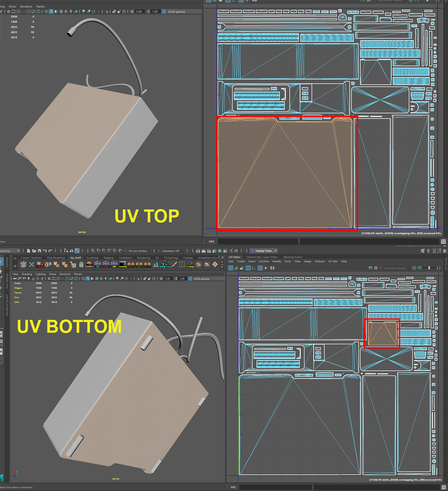Click the Undo arrow icon
The height and width of the screenshot is (491, 448).
pyautogui.click(x=45, y=251)
